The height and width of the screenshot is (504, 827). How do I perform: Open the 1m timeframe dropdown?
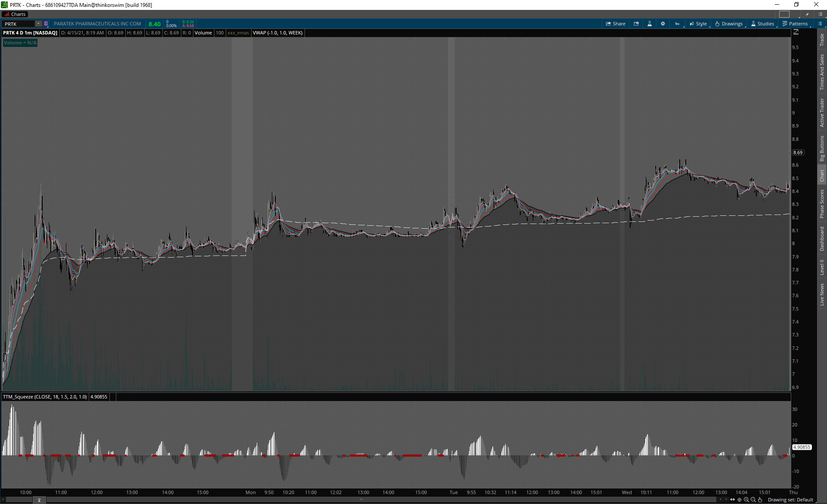678,24
